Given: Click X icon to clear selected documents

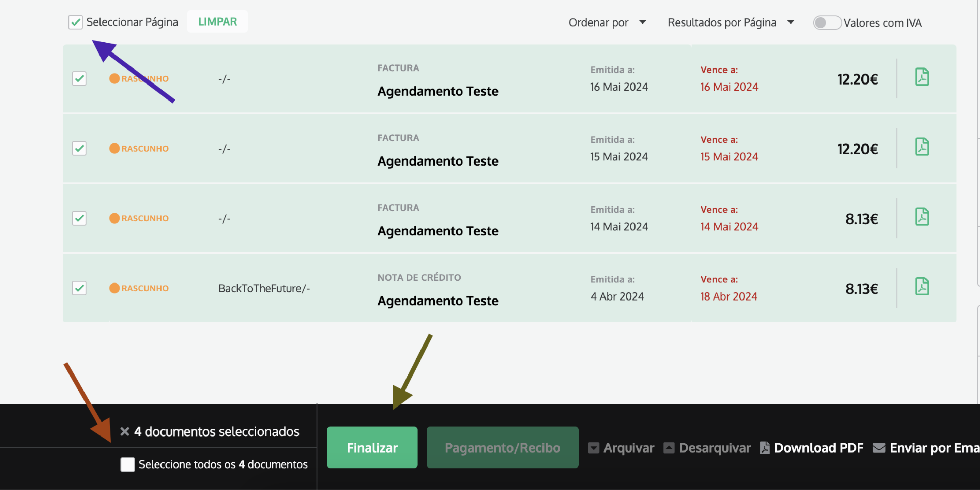Looking at the screenshot, I should 124,431.
